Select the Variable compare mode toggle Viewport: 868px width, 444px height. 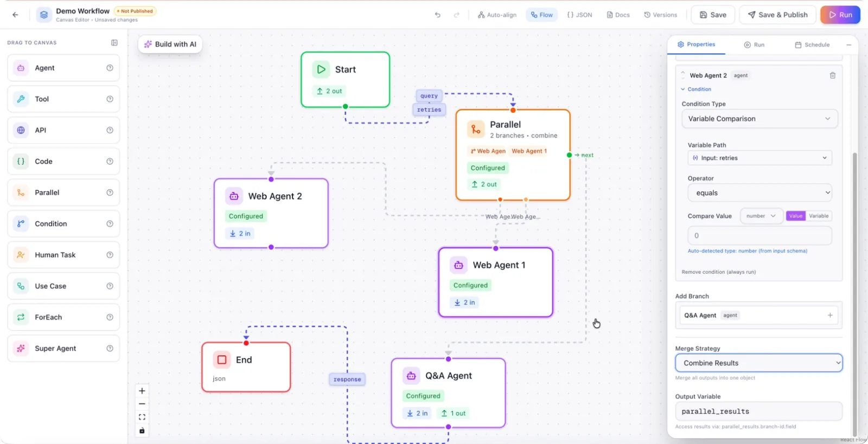coord(819,216)
